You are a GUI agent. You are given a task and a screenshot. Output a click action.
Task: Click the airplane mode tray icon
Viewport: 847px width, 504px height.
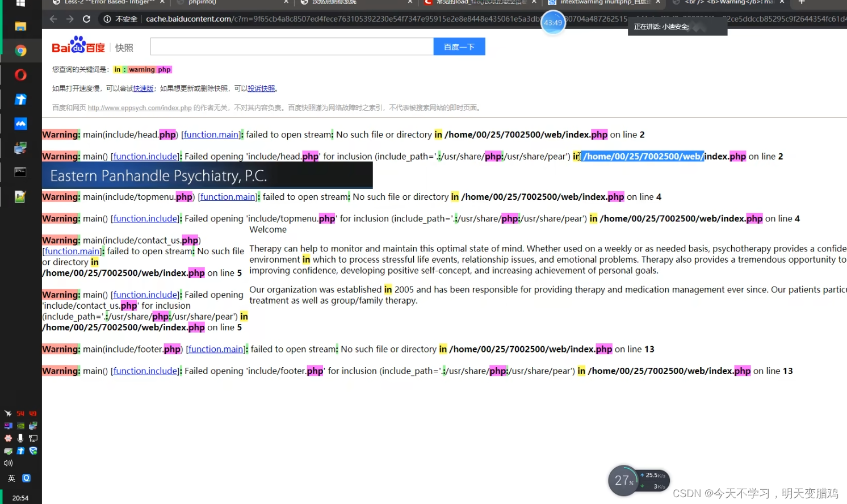pyautogui.click(x=8, y=413)
